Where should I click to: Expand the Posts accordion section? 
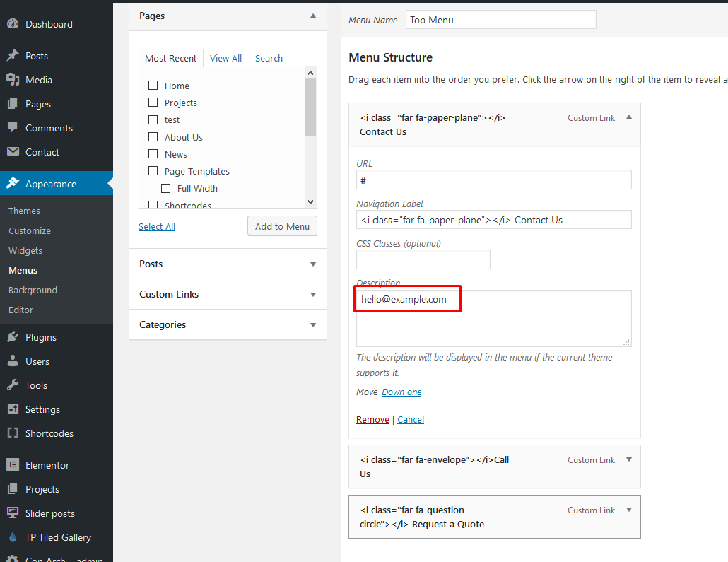pos(313,264)
